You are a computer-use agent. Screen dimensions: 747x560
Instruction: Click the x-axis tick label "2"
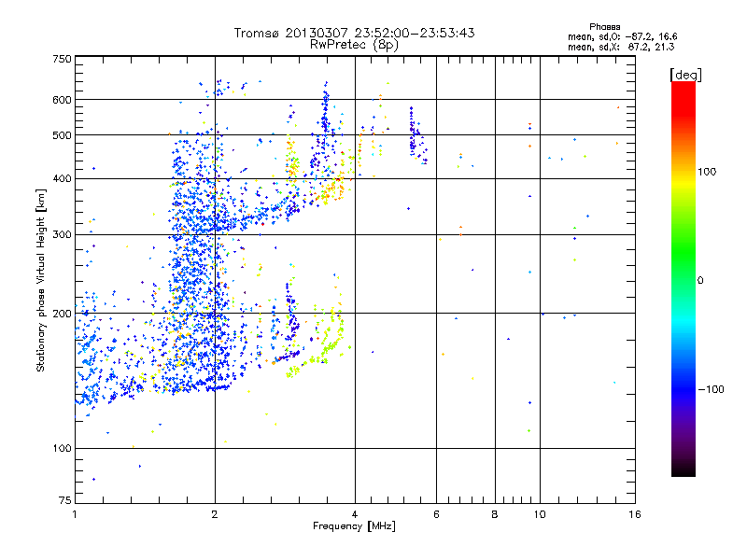[x=215, y=514]
